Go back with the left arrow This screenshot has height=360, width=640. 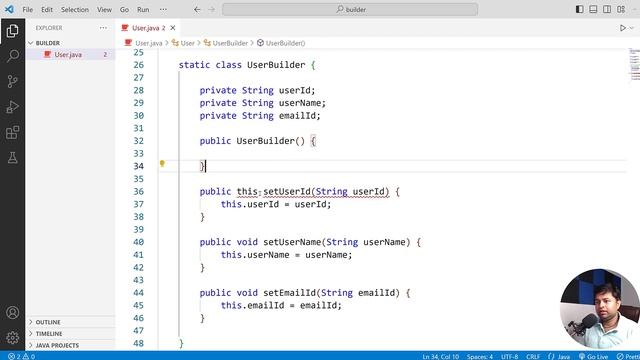click(197, 9)
